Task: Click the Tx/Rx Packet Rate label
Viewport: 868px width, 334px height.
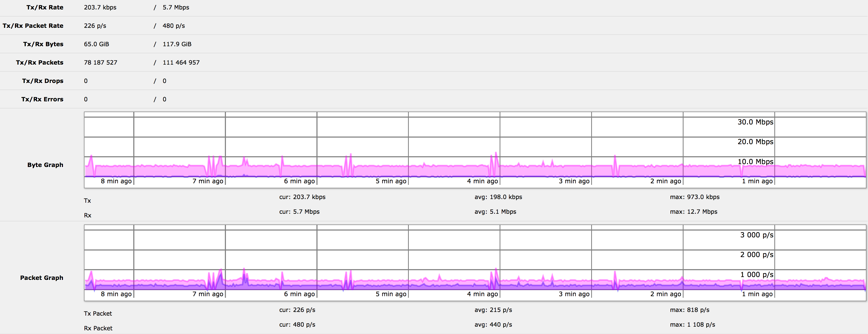Action: click(33, 25)
